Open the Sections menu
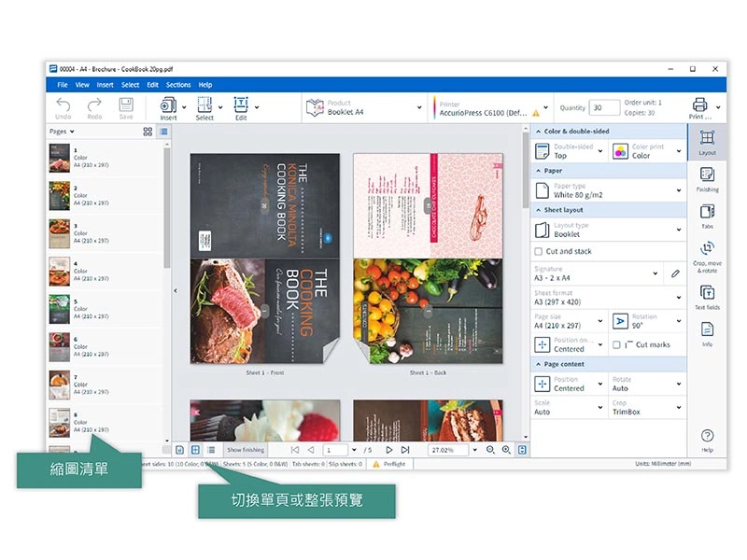 [178, 85]
